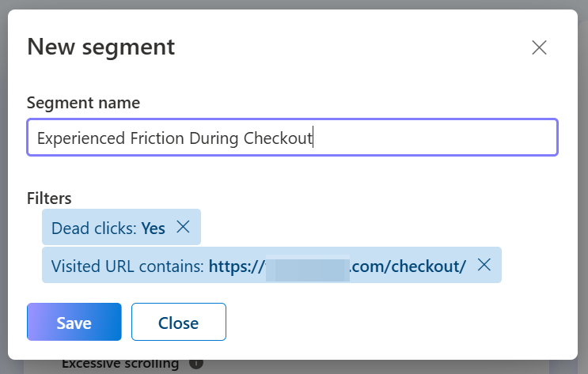This screenshot has width=588, height=374.
Task: Select the Dead clicks: Yes filter chip
Action: coord(121,227)
